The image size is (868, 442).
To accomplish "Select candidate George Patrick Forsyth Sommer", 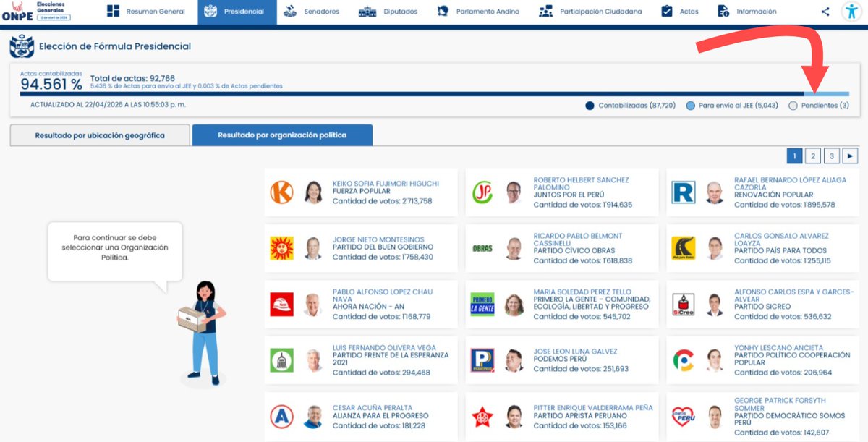I will point(763,417).
